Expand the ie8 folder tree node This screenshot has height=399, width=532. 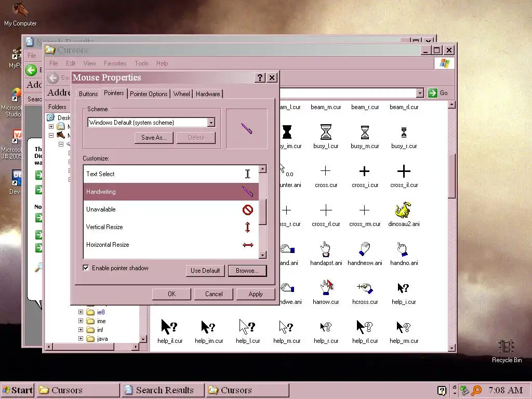(x=81, y=312)
